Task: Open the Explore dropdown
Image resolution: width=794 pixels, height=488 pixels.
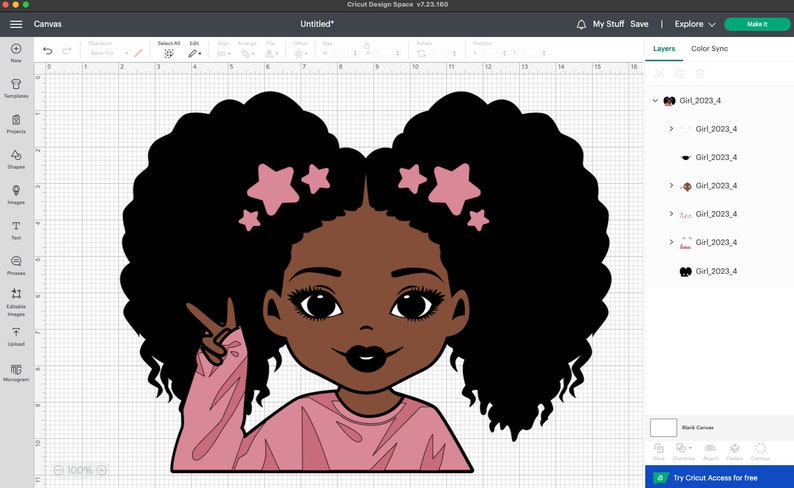Action: coord(695,24)
